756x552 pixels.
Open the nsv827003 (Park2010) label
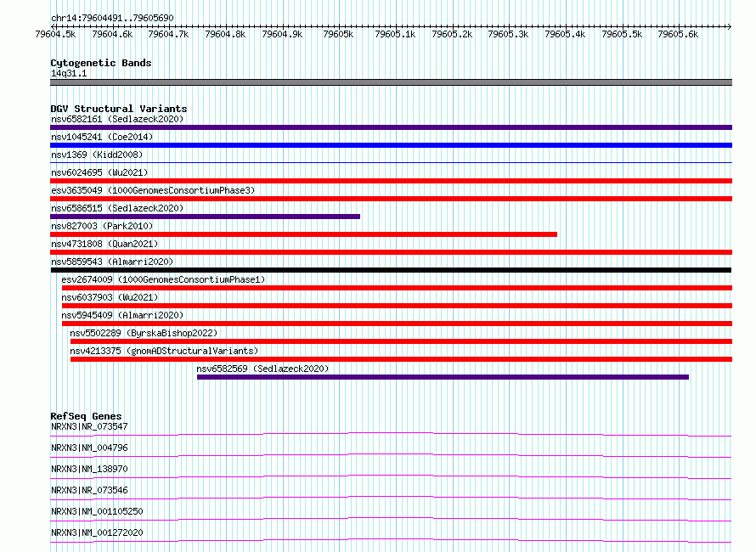coord(102,226)
